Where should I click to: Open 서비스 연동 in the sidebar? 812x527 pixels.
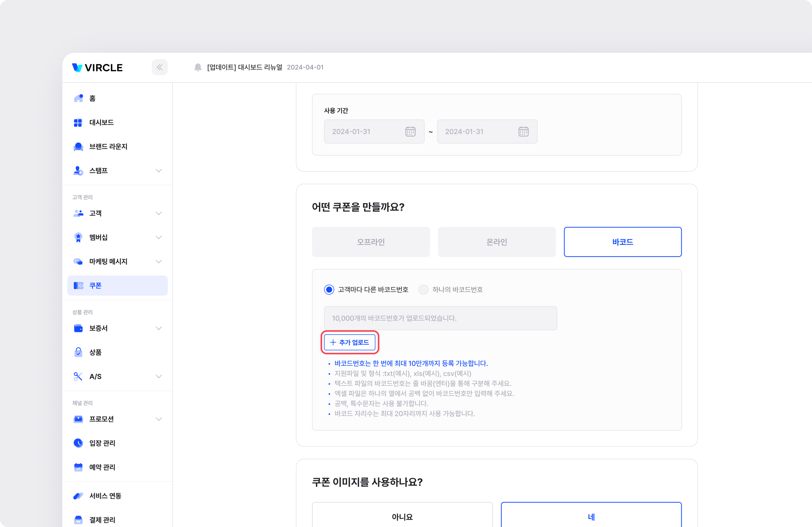[x=105, y=496]
